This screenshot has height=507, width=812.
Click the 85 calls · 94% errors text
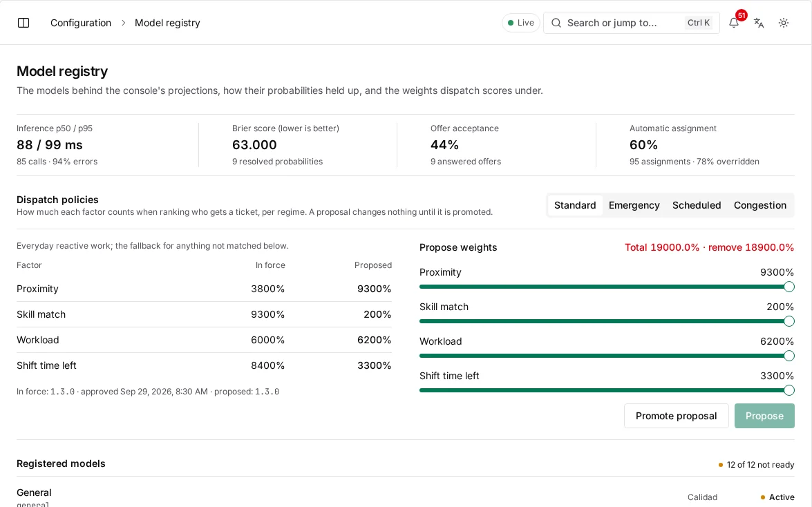point(57,162)
